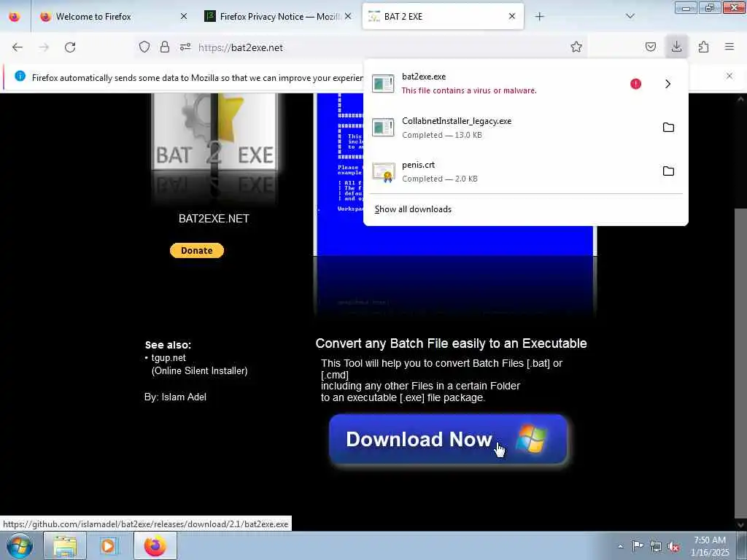
Task: Go back to the previous page
Action: coord(18,47)
